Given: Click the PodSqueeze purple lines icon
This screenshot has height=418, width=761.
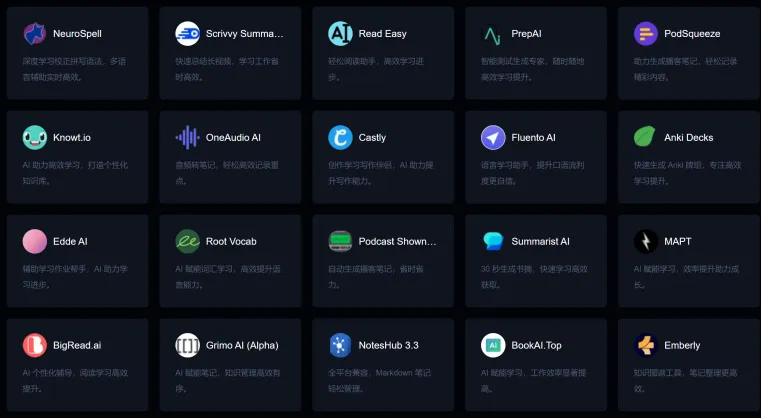Looking at the screenshot, I should 646,33.
